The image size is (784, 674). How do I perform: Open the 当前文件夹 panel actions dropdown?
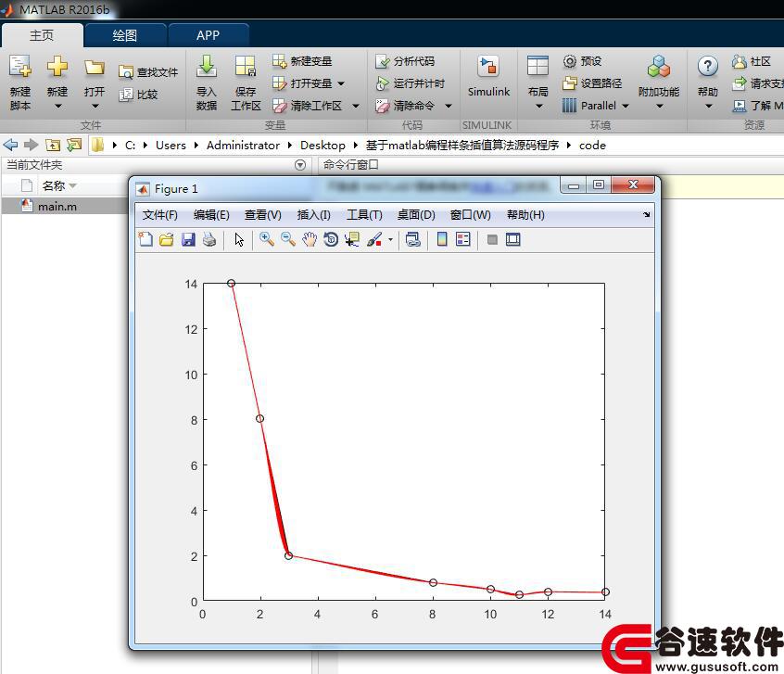coord(300,165)
